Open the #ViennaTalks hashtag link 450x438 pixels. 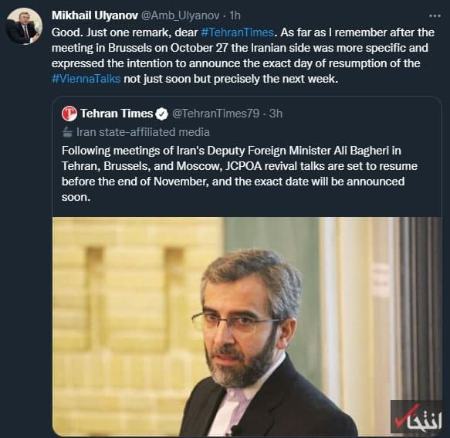pos(86,79)
